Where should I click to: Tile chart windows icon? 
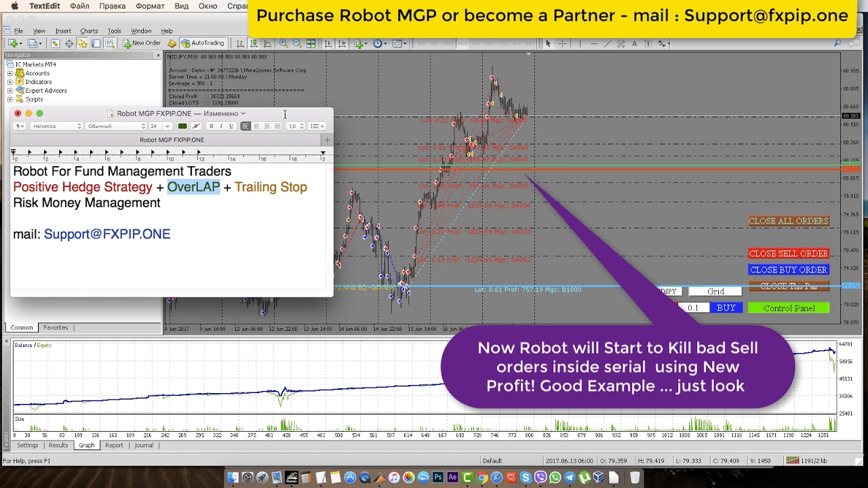pyautogui.click(x=311, y=43)
